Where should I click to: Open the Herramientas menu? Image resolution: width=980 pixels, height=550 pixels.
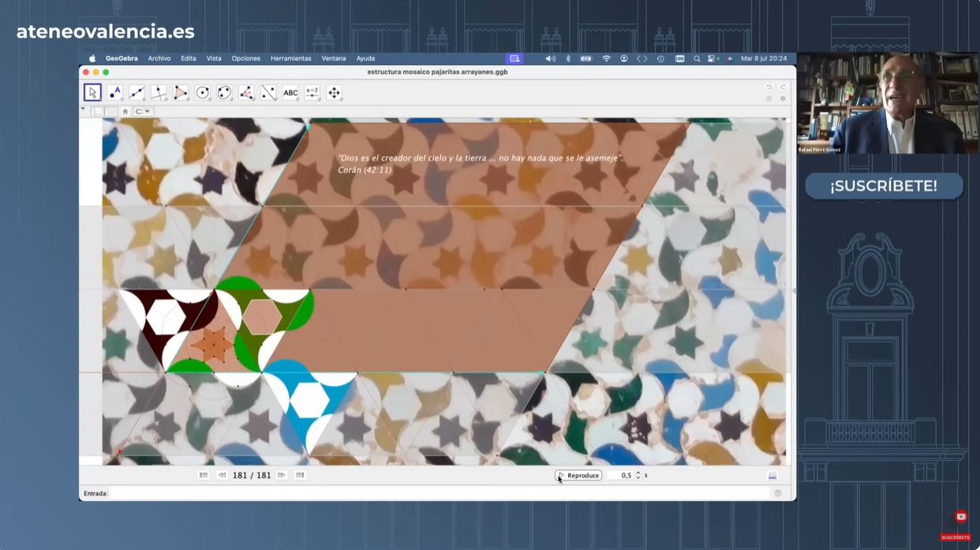point(290,58)
